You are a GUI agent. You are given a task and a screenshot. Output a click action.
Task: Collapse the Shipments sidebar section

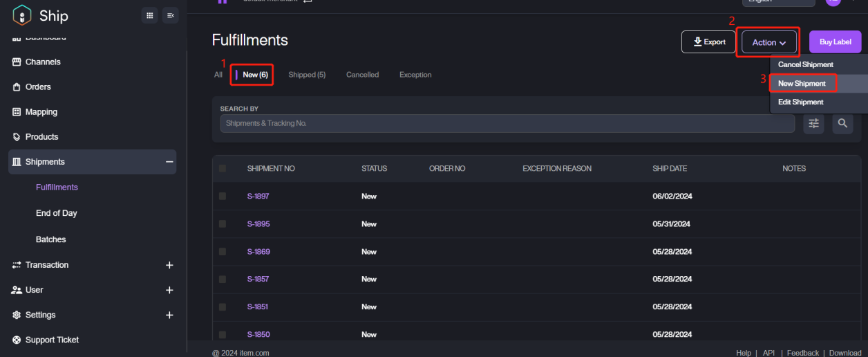tap(169, 162)
